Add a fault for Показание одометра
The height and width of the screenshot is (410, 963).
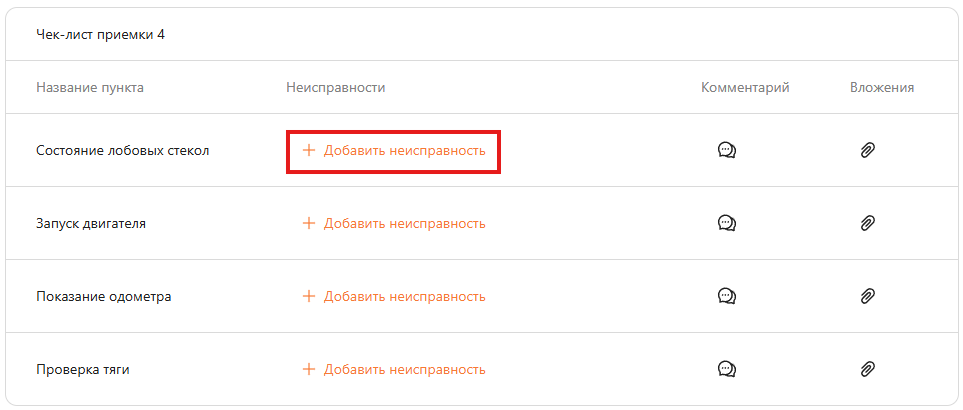[394, 296]
